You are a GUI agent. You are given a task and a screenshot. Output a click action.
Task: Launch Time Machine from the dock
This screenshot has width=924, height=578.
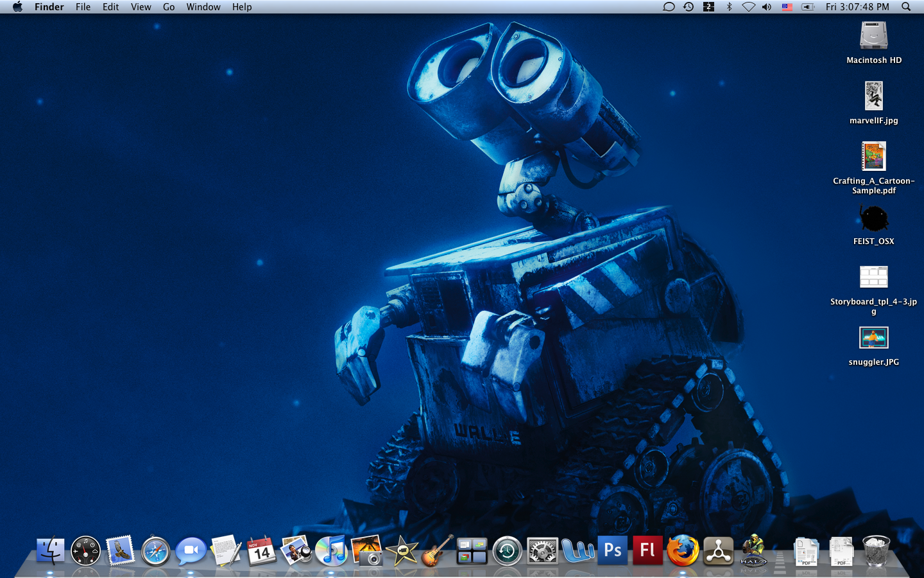click(507, 550)
